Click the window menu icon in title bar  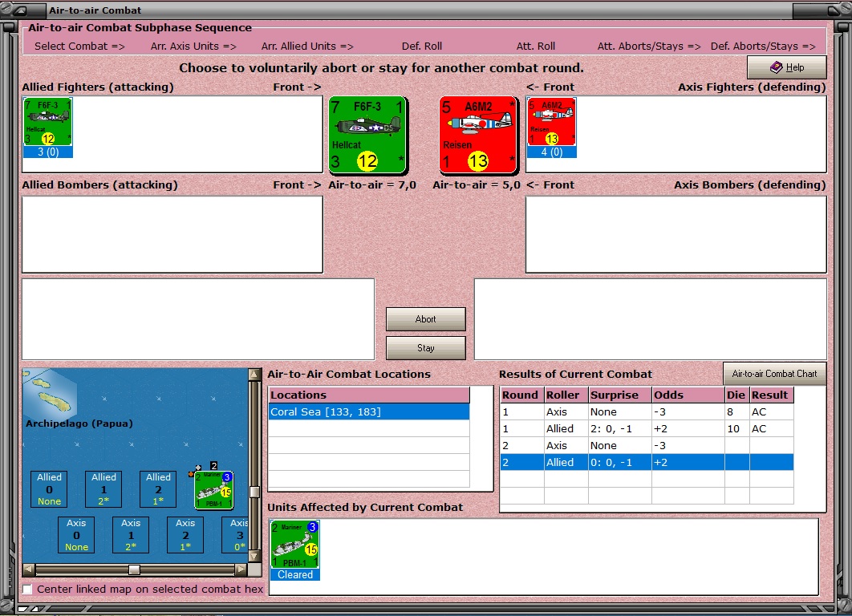(x=22, y=10)
